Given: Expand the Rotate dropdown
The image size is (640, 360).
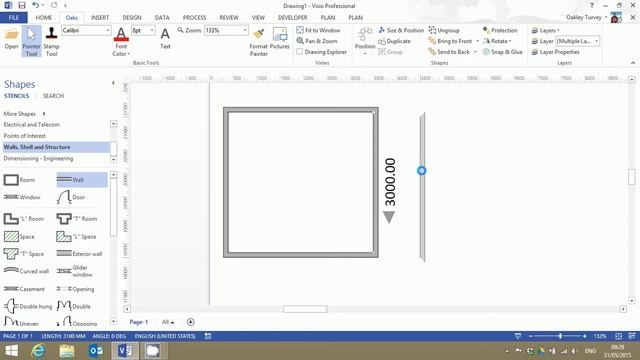Looking at the screenshot, I should point(510,41).
